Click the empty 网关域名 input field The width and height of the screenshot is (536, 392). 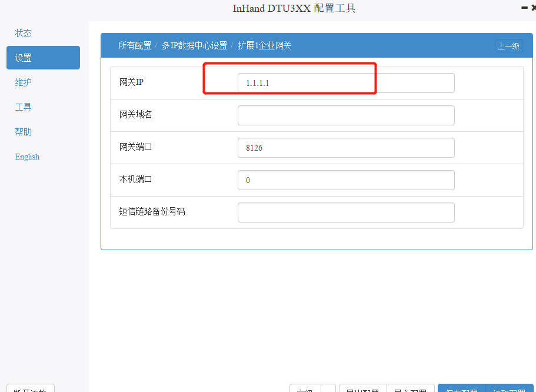click(346, 115)
